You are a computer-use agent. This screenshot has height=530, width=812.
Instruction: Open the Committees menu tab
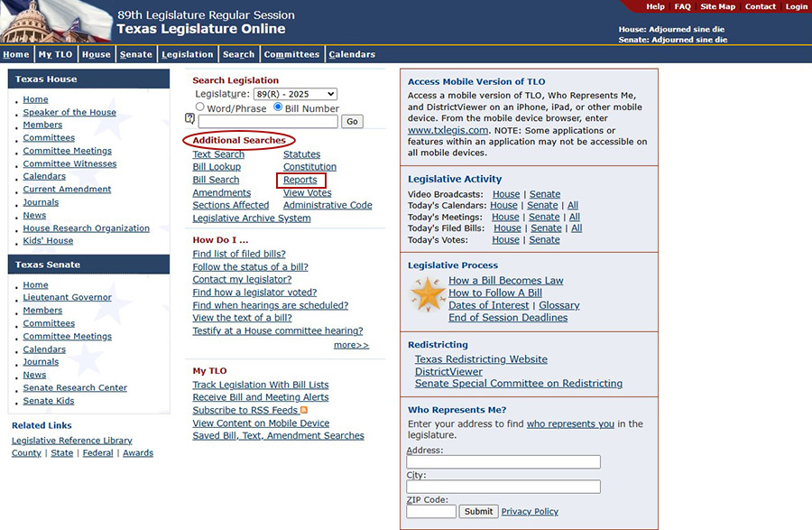click(x=291, y=54)
